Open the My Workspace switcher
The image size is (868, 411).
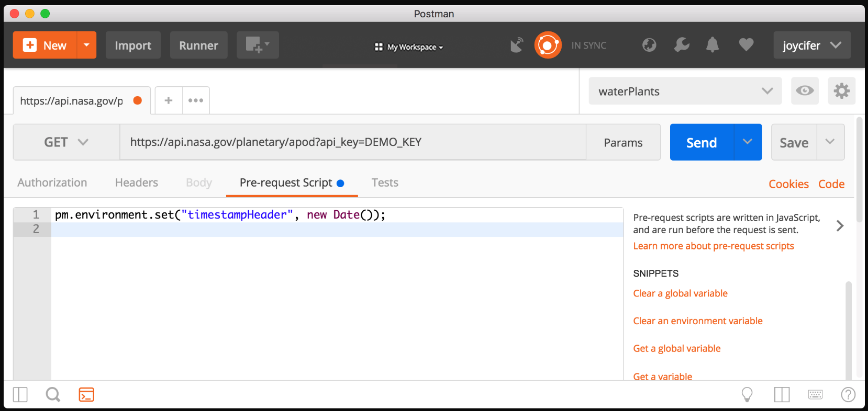click(x=409, y=47)
